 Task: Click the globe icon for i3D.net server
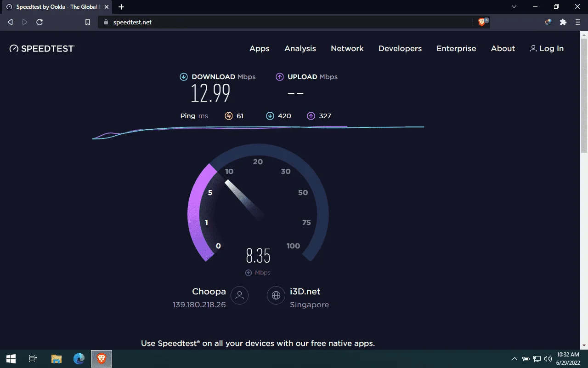tap(276, 295)
